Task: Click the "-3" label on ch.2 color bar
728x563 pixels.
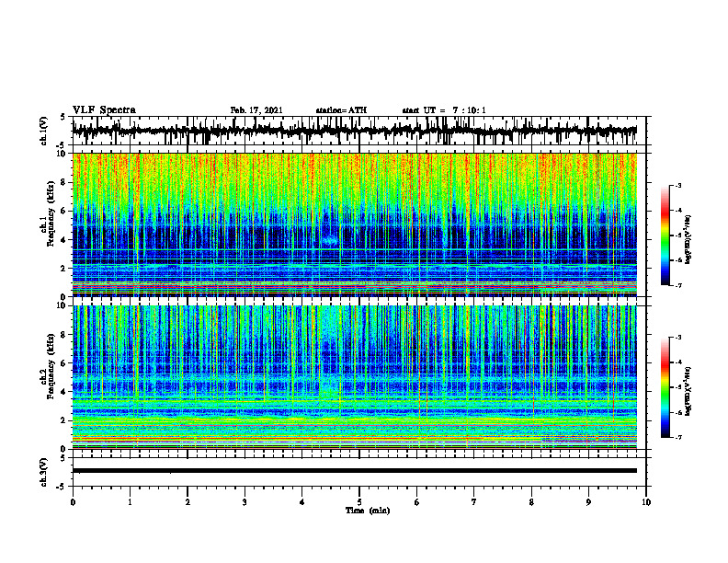Action: point(678,338)
